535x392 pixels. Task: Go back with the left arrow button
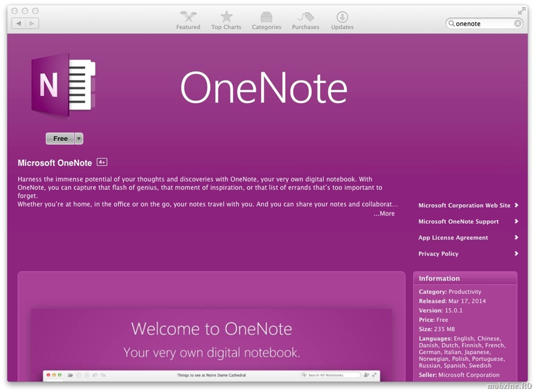[x=18, y=23]
